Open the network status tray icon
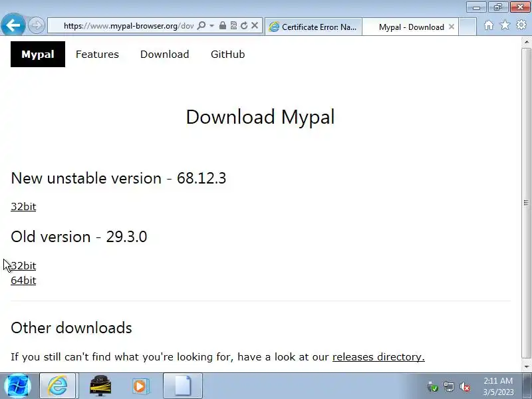The height and width of the screenshot is (399, 532). [x=448, y=386]
